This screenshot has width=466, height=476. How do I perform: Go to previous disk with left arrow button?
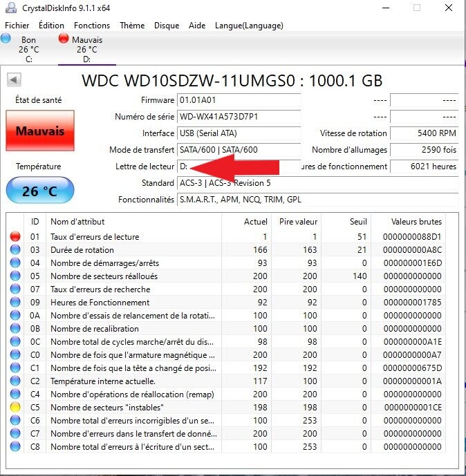pos(14,80)
